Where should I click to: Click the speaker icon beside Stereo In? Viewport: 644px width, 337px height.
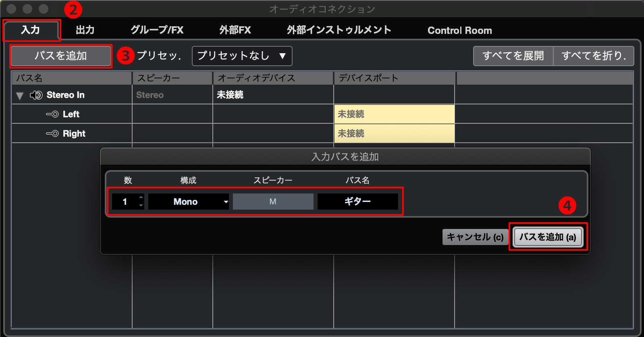click(36, 95)
